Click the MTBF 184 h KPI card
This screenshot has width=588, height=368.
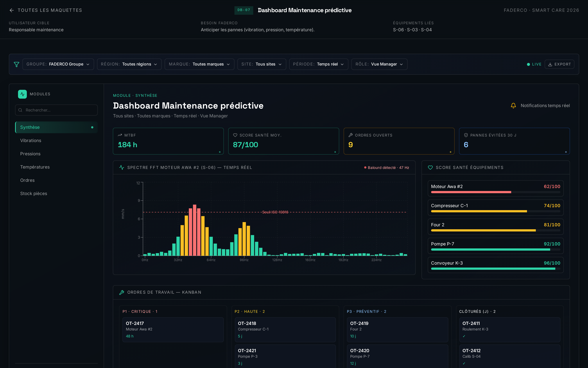tap(168, 141)
